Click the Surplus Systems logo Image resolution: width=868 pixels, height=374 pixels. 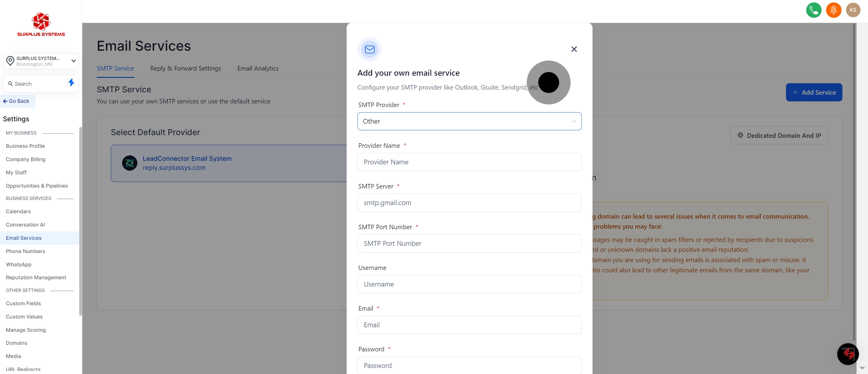click(40, 24)
